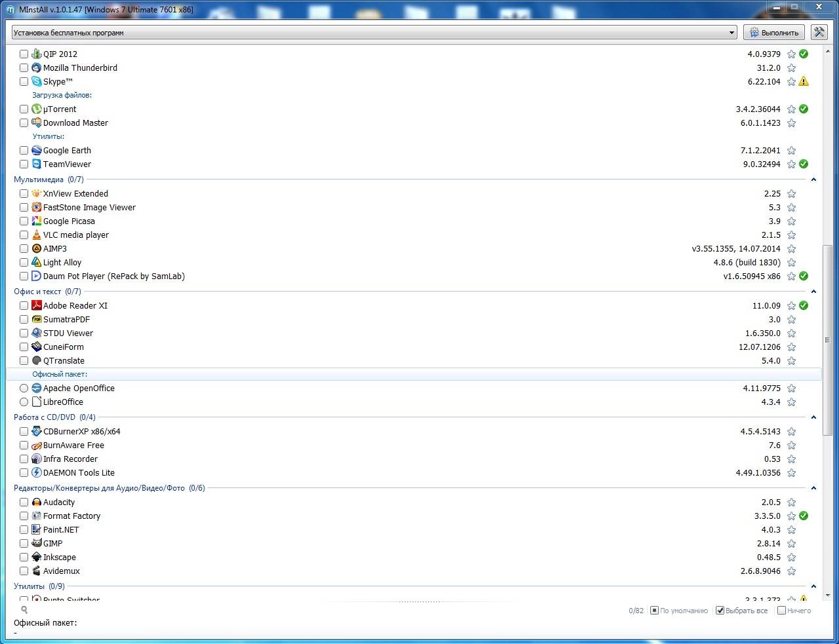The width and height of the screenshot is (839, 644).
Task: Click the DAEMON Tools Lite icon
Action: pyautogui.click(x=37, y=472)
